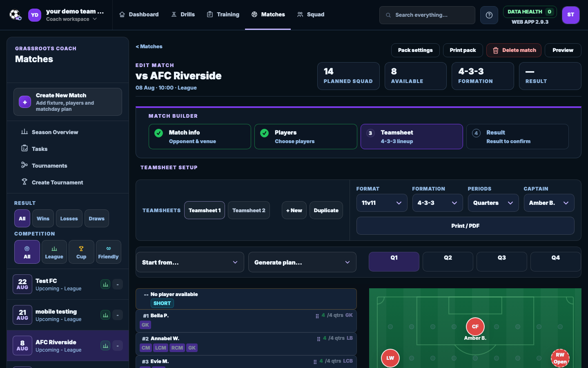
Task: Filter competition by Friendly
Action: click(108, 252)
